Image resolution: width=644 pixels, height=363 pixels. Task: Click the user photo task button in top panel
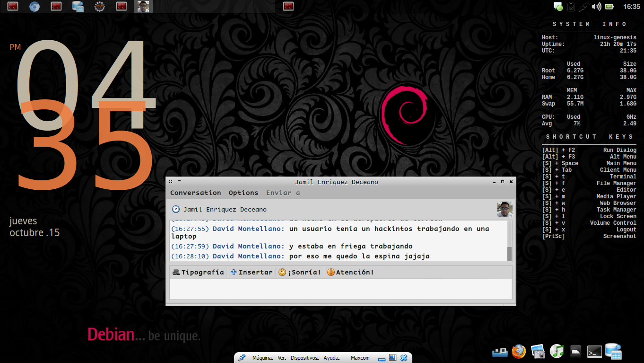click(144, 7)
